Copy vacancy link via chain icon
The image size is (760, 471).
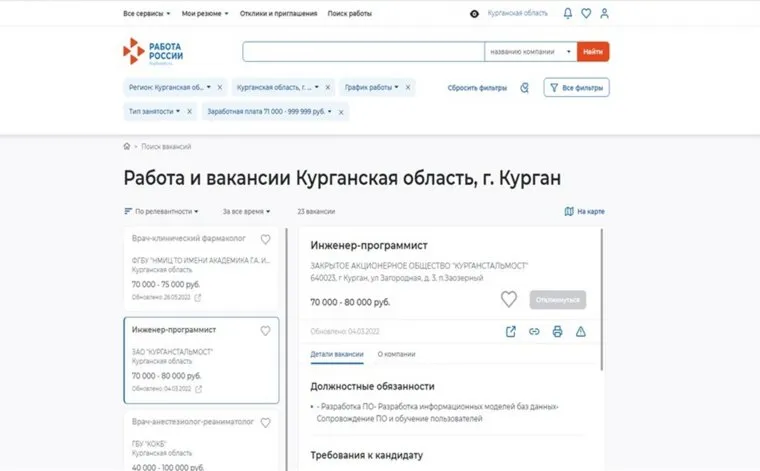coord(534,331)
